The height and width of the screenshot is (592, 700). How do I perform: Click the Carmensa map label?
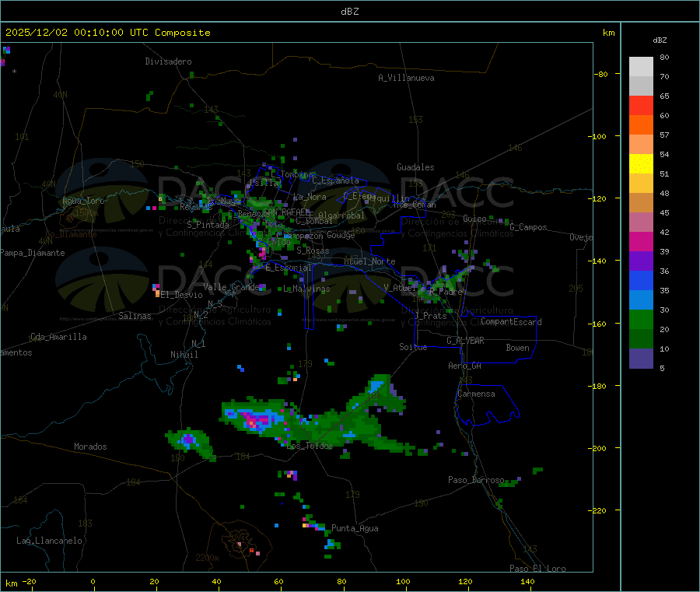pyautogui.click(x=476, y=394)
